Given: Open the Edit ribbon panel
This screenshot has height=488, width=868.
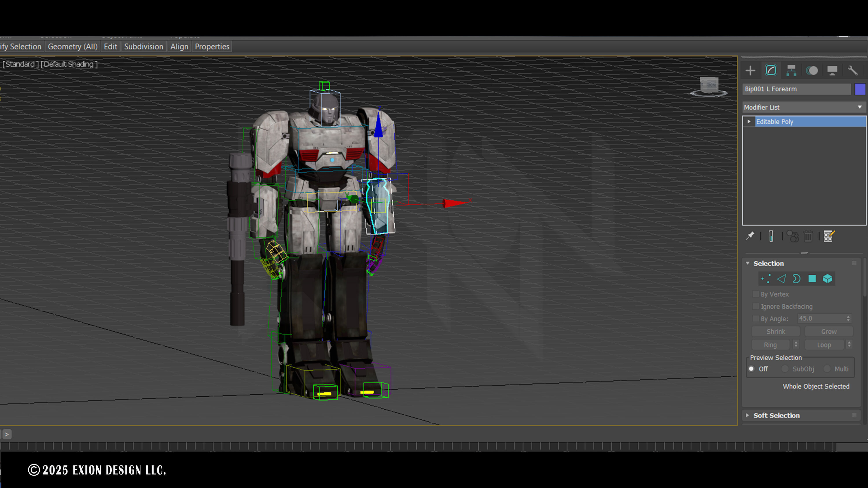Looking at the screenshot, I should [x=110, y=47].
